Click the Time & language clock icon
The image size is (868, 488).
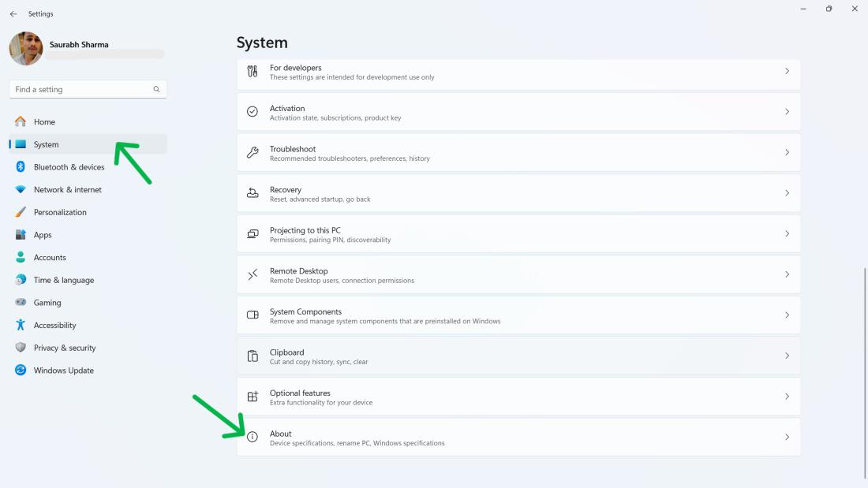pyautogui.click(x=19, y=280)
